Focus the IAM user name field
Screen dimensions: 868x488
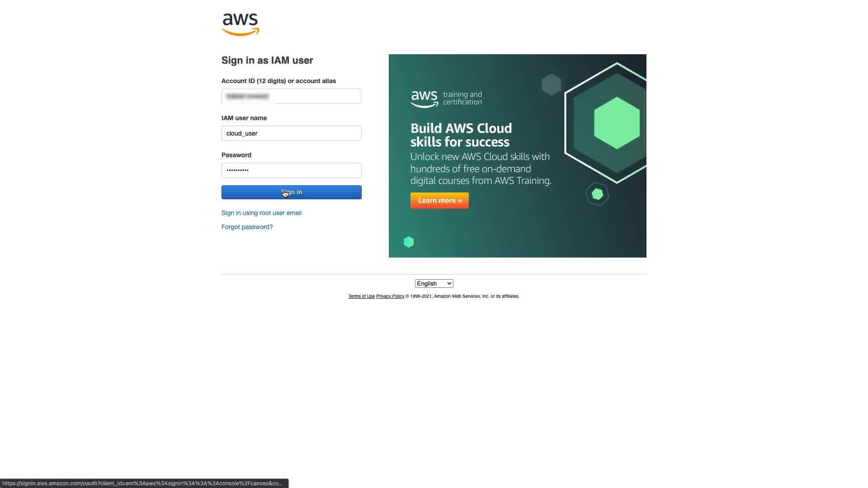(x=292, y=133)
